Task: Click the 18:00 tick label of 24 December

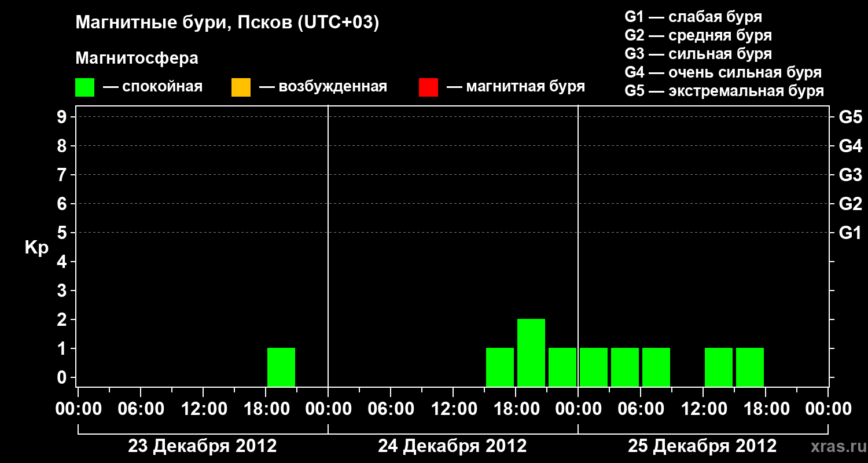Action: (x=516, y=409)
